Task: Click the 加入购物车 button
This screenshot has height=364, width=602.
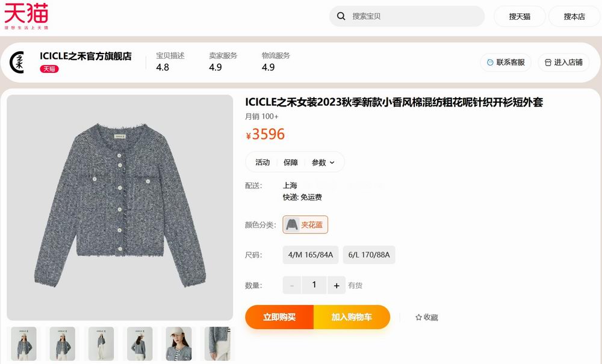Action: (x=352, y=317)
